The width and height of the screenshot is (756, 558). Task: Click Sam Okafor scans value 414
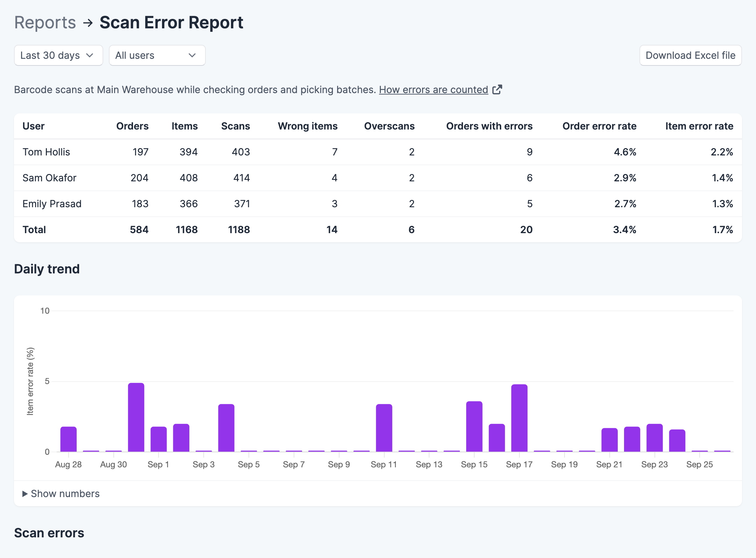(x=241, y=178)
